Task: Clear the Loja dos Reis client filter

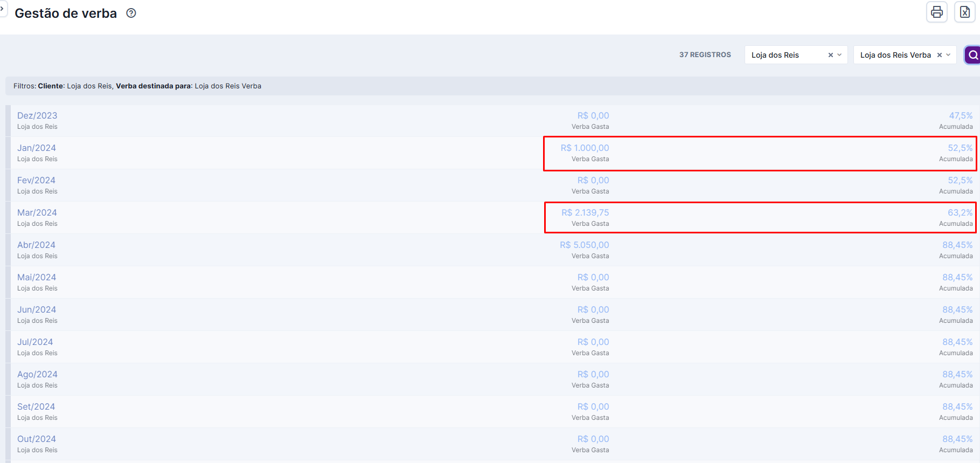Action: pyautogui.click(x=830, y=55)
